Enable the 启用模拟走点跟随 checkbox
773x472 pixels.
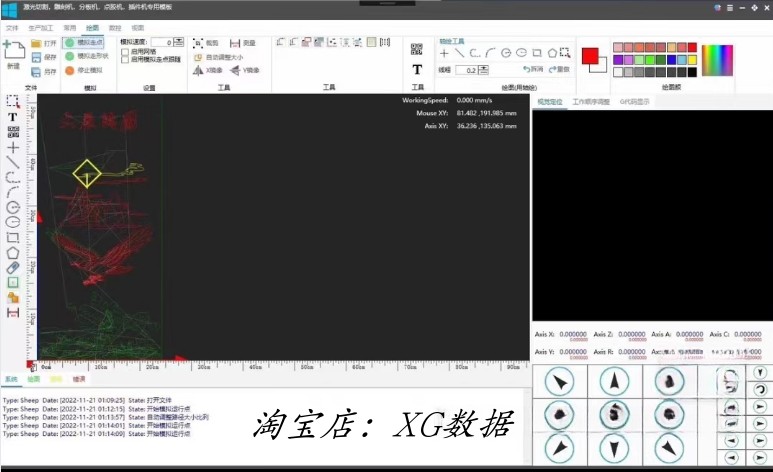pyautogui.click(x=125, y=59)
